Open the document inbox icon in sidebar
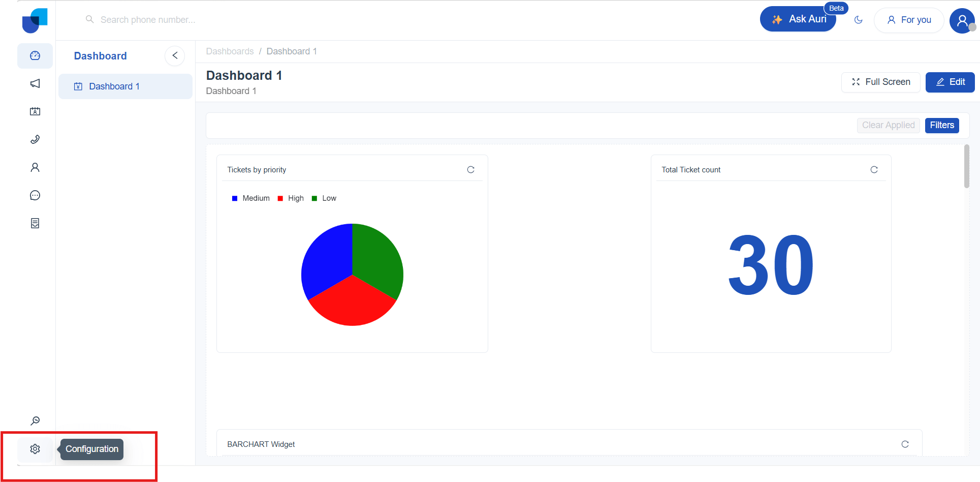The image size is (980, 482). point(35,223)
